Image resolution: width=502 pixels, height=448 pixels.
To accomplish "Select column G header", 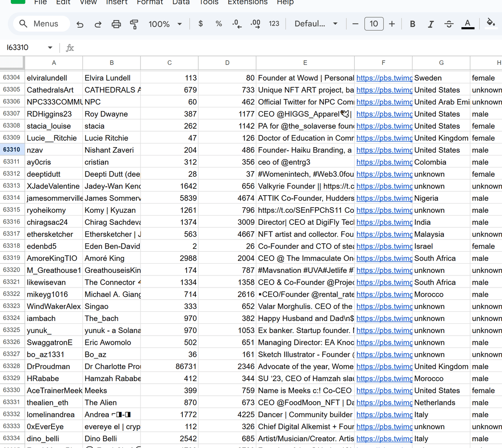I will [x=441, y=63].
